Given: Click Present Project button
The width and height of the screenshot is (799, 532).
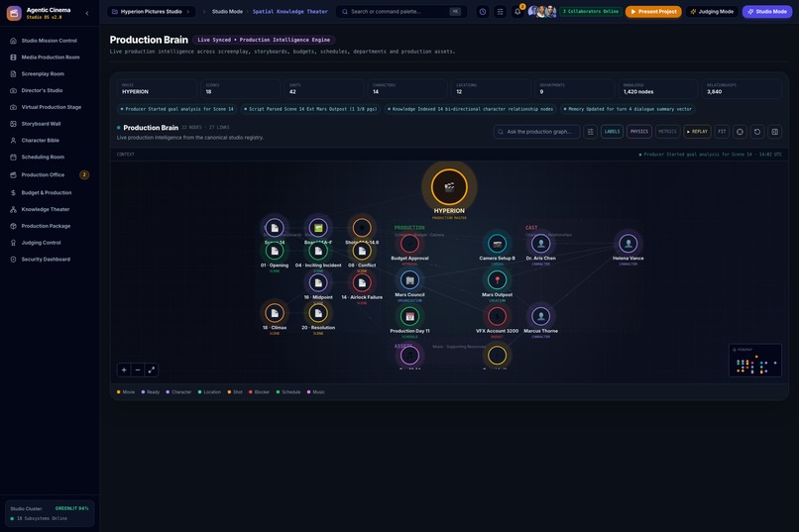Looking at the screenshot, I should click(x=653, y=12).
